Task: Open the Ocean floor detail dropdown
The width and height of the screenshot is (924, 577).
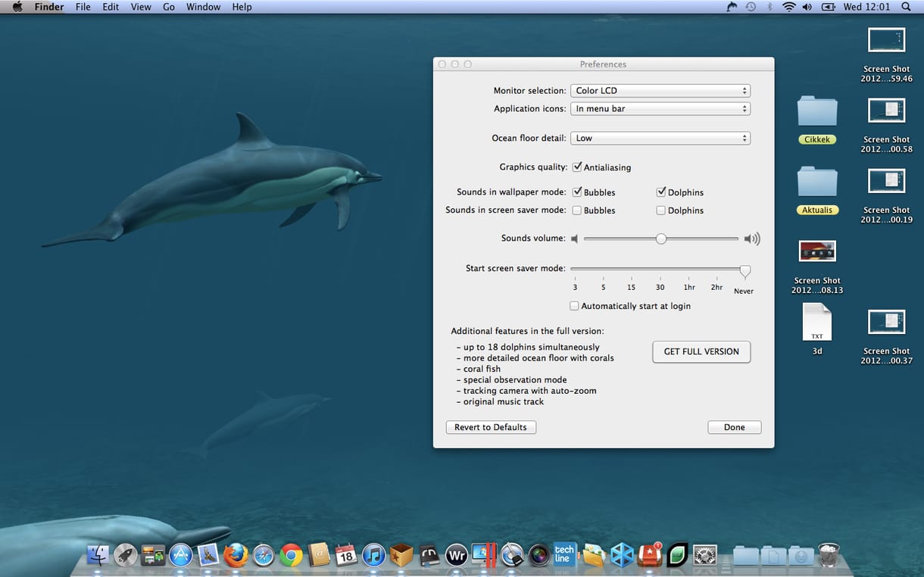Action: 660,138
